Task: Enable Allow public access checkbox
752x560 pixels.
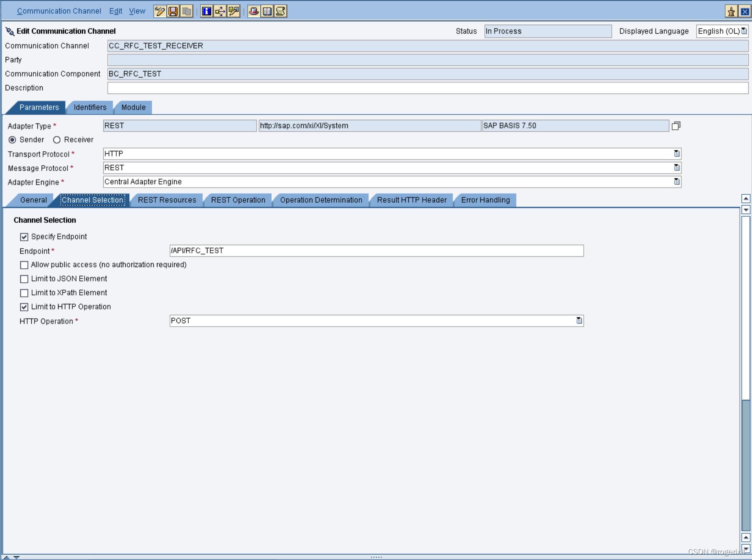Action: 24,265
